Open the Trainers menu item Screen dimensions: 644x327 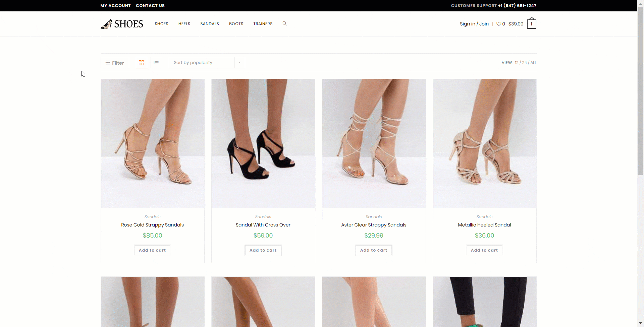[263, 24]
